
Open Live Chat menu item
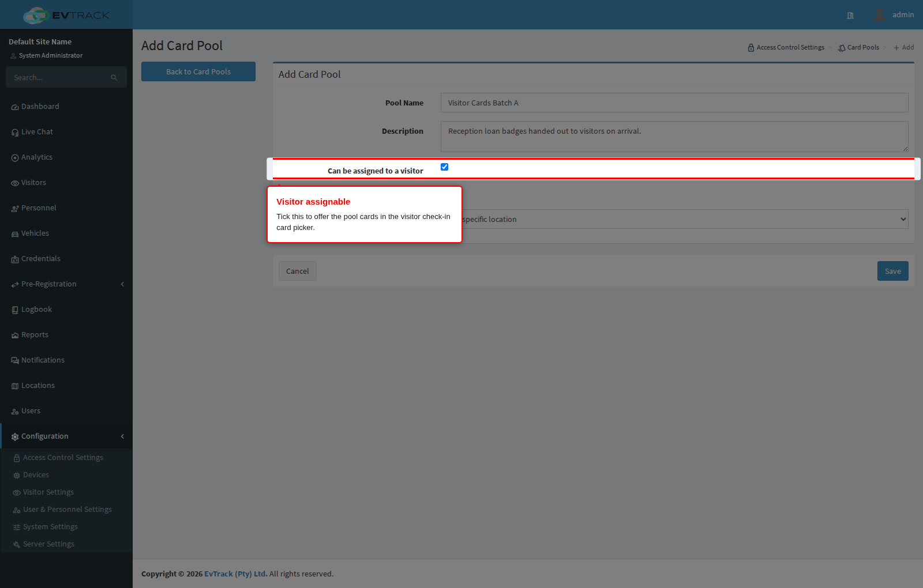[x=66, y=132]
